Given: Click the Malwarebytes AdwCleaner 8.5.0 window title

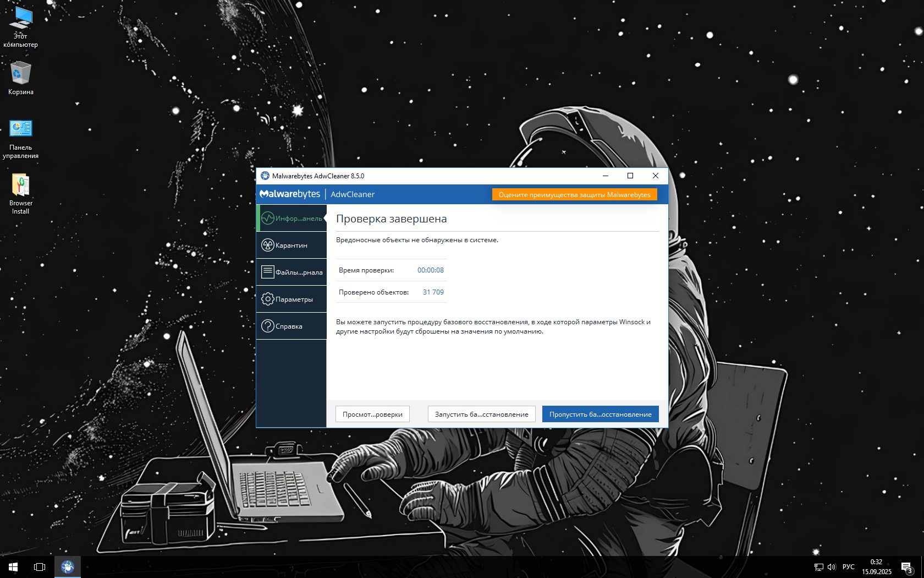Looking at the screenshot, I should tap(318, 176).
